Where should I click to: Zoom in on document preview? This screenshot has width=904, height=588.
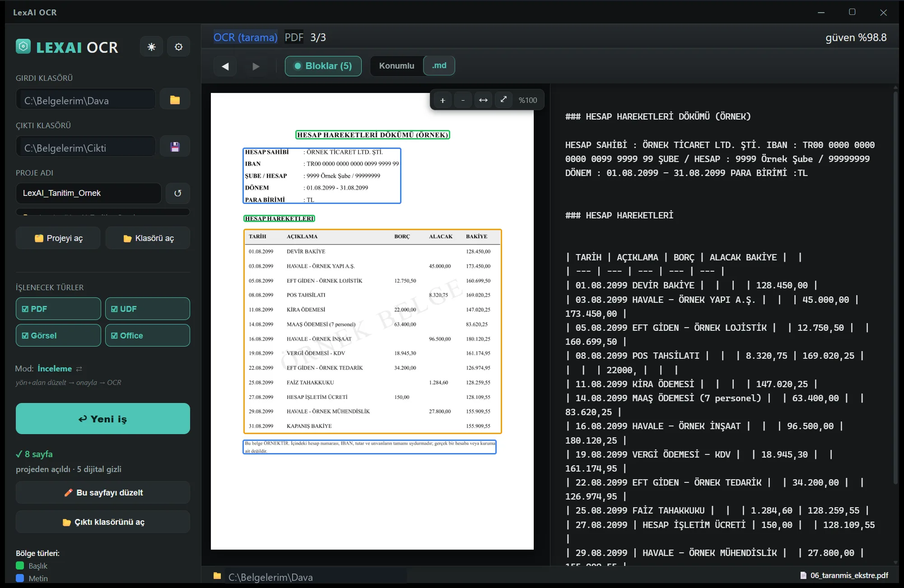(443, 100)
